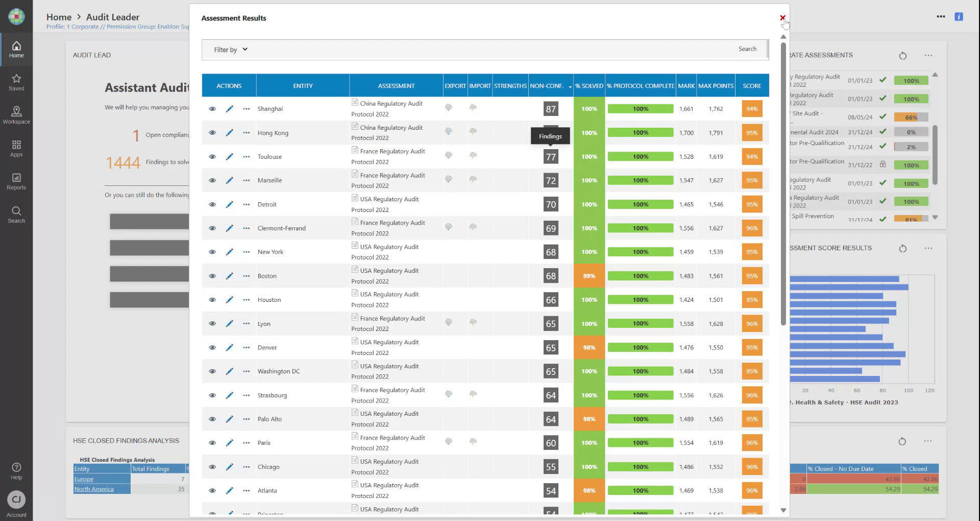Screen dimensions: 980x521
Task: Open the Reports icon in sidebar
Action: point(16,181)
